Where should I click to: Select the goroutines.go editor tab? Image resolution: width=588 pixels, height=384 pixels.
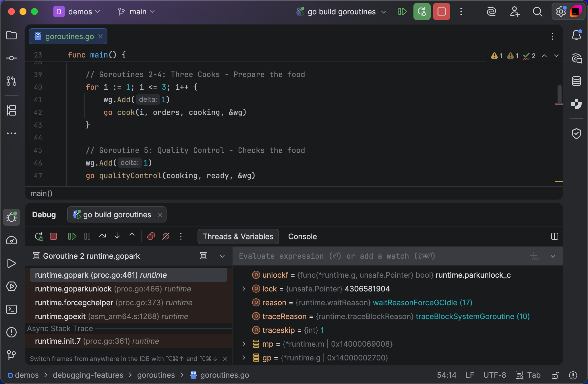(69, 37)
